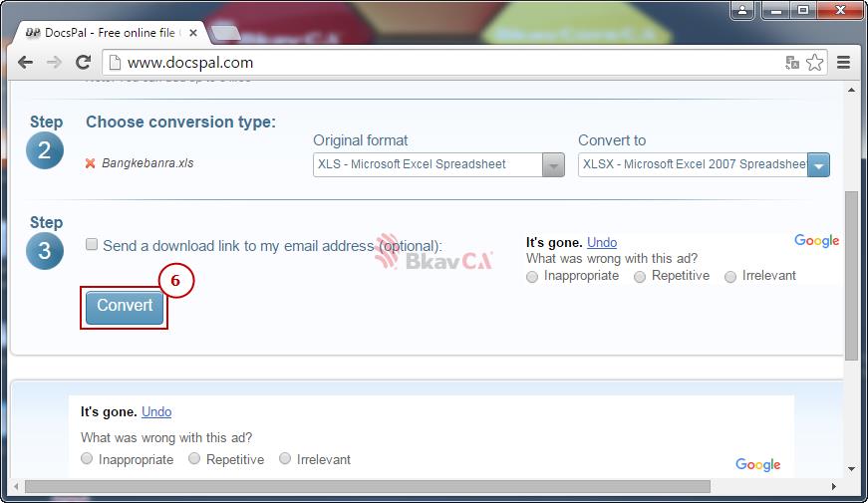This screenshot has height=503, width=868.
Task: Select Irrelevant in the bottom ad
Action: [x=285, y=458]
